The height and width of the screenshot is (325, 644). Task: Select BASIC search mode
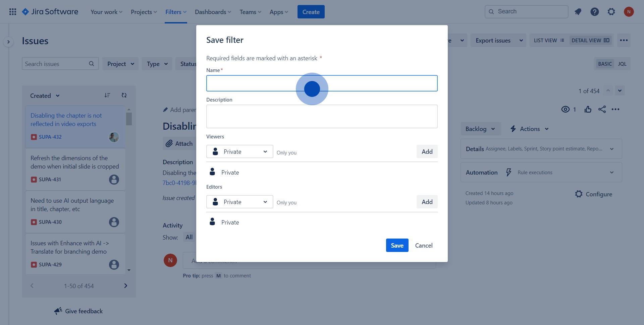tap(605, 63)
